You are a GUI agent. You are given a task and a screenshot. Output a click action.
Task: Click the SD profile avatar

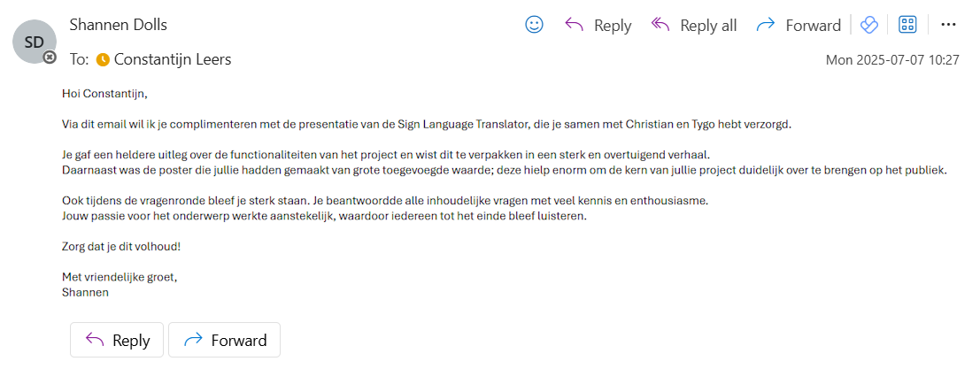click(34, 42)
